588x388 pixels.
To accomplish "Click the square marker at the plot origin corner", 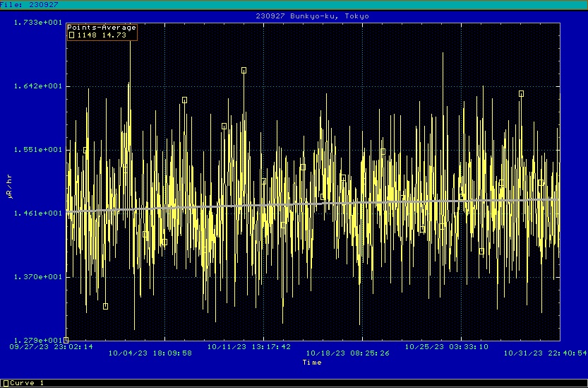I will click(x=66, y=340).
